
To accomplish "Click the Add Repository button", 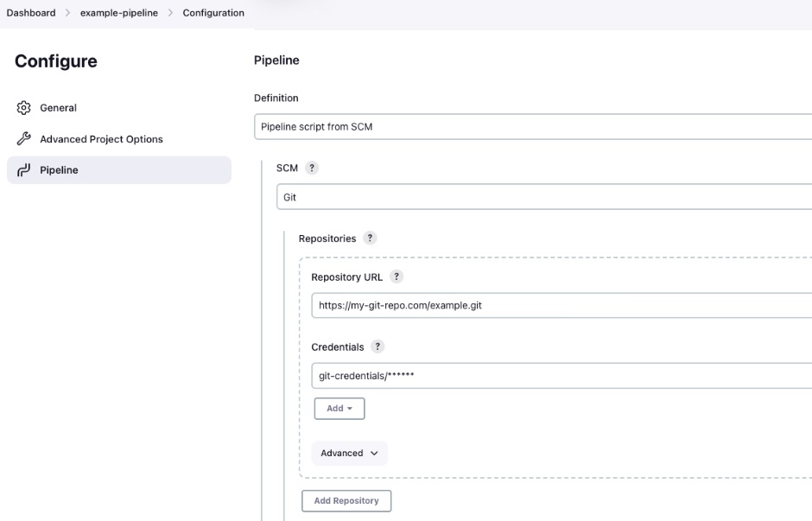I will (x=346, y=501).
